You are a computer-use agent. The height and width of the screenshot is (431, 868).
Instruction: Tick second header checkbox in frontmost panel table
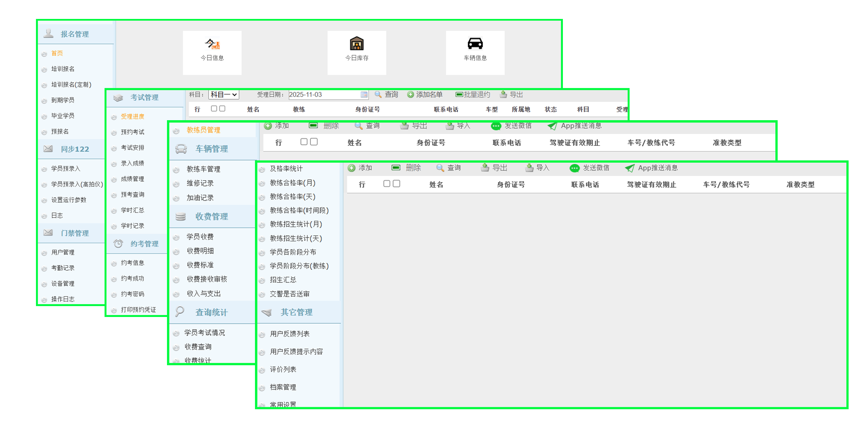[x=396, y=184]
